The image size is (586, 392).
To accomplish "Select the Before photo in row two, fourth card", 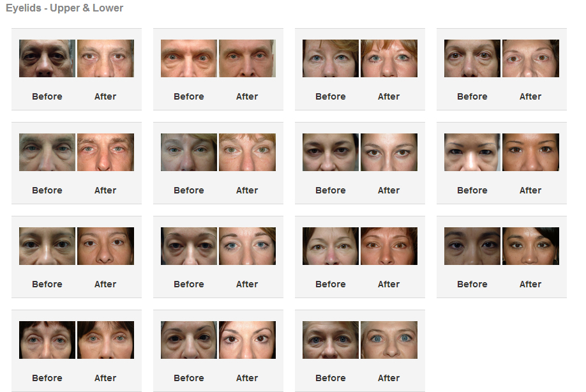I will pos(472,152).
